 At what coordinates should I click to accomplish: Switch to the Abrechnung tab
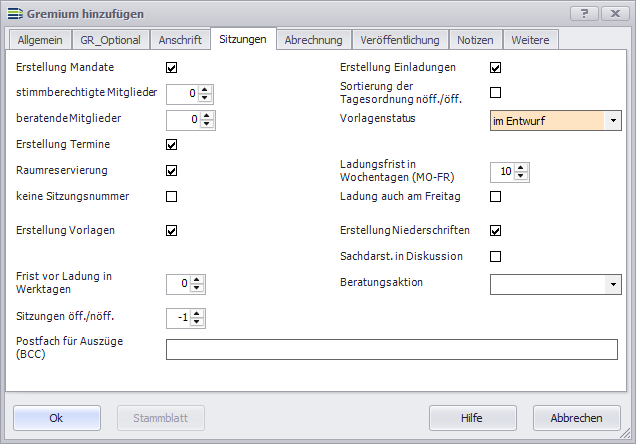click(313, 40)
